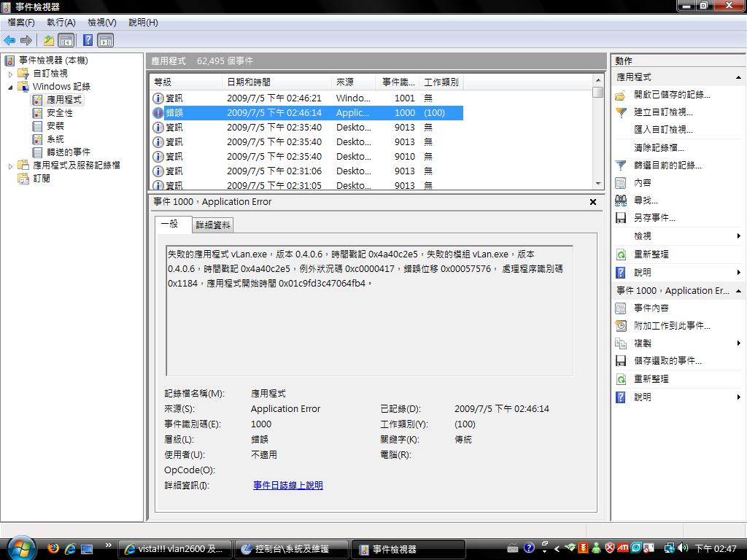Screen dimensions: 747x560
Task: Launch Firefox from the quick launch bar
Action: 53,548
